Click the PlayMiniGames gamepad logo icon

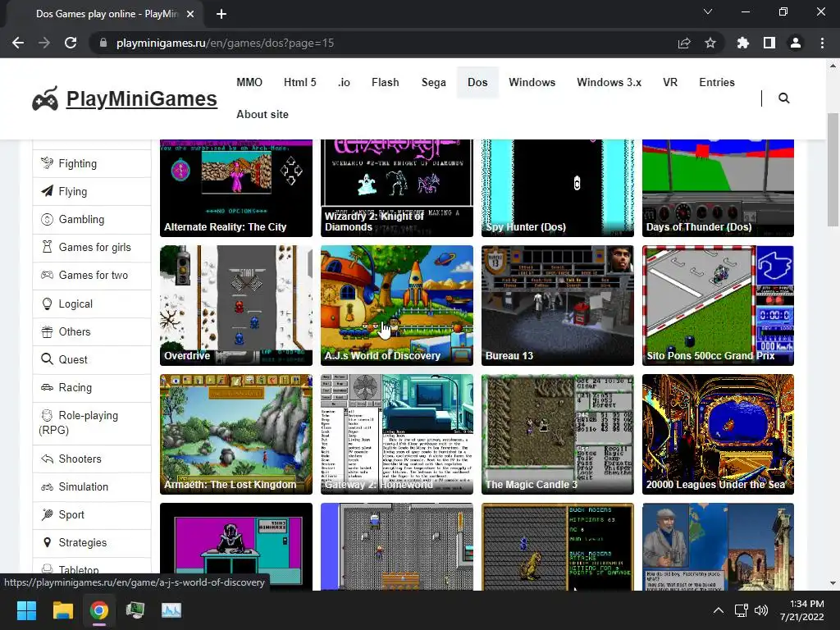[x=45, y=99]
